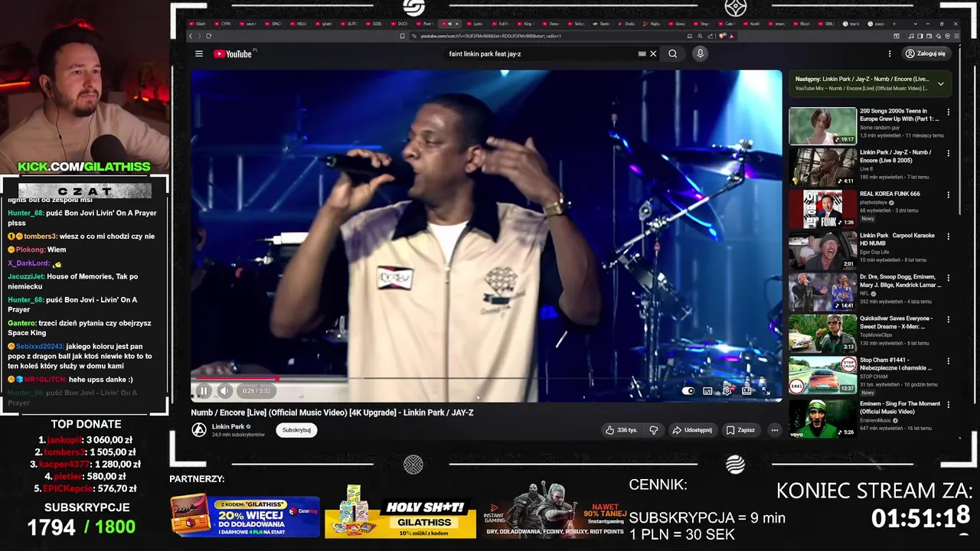
Task: Sign in with the Zaloguj się button
Action: (926, 54)
